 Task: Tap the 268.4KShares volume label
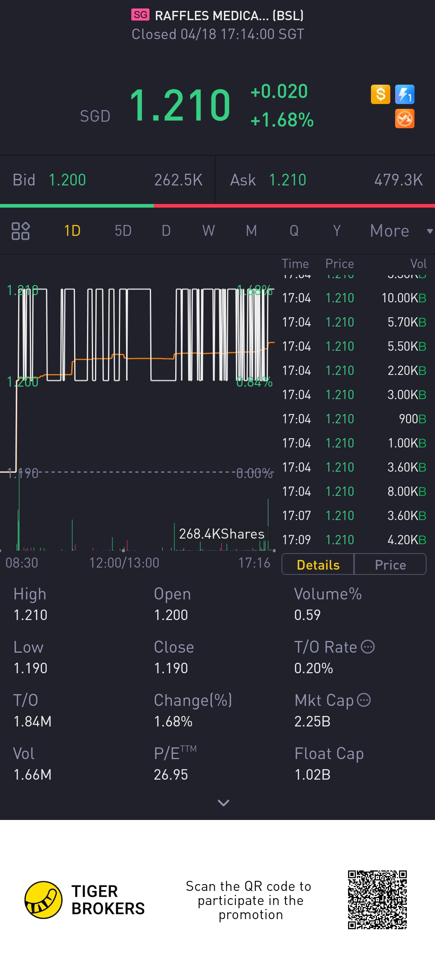(222, 534)
